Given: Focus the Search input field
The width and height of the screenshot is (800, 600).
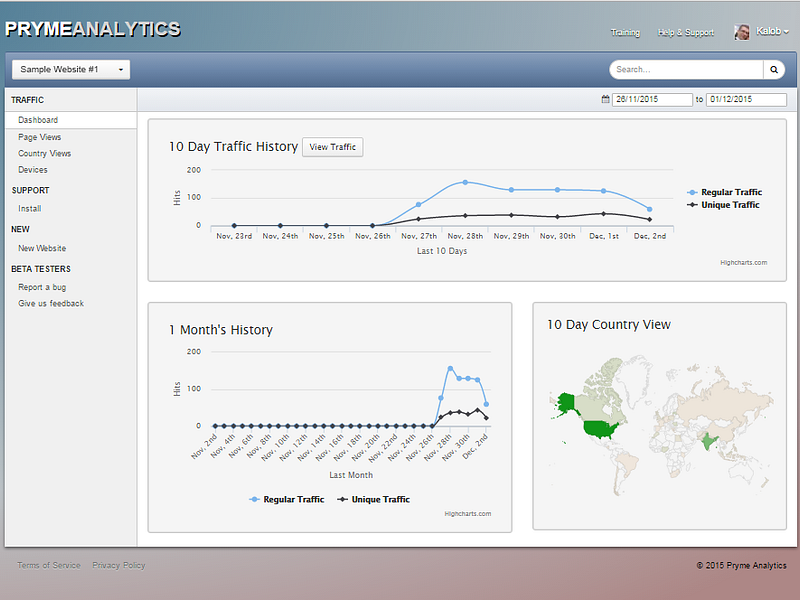Looking at the screenshot, I should pyautogui.click(x=686, y=70).
